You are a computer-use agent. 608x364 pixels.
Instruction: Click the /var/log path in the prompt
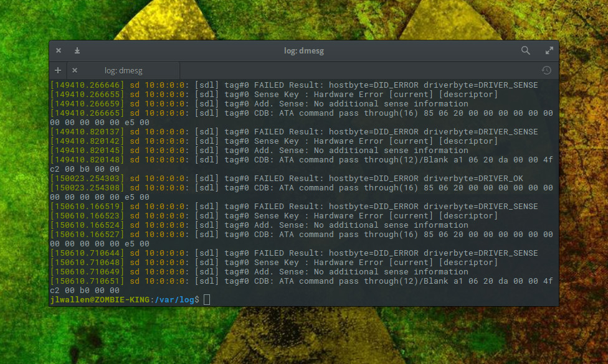(x=174, y=299)
